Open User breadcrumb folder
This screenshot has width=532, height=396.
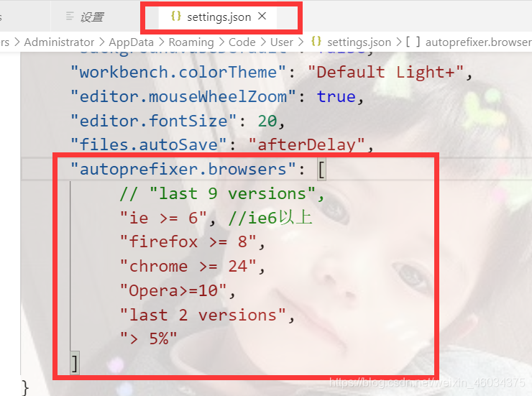point(282,42)
